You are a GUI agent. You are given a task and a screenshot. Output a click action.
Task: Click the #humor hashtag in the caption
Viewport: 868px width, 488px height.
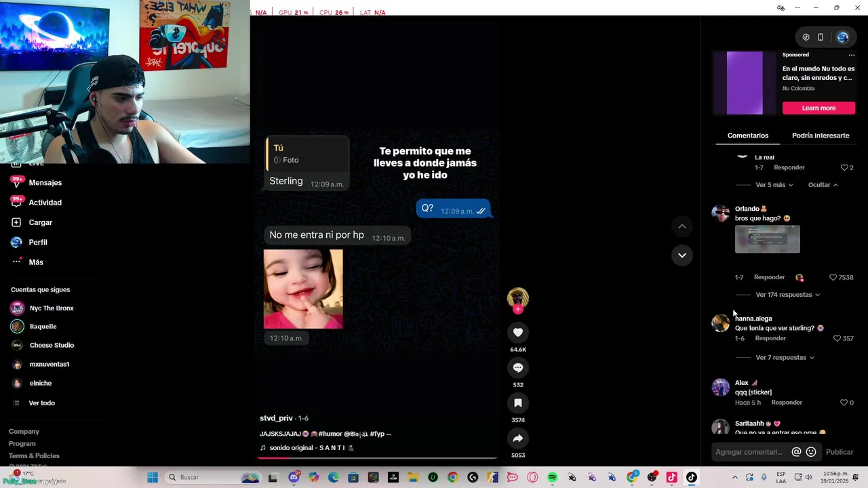click(330, 434)
